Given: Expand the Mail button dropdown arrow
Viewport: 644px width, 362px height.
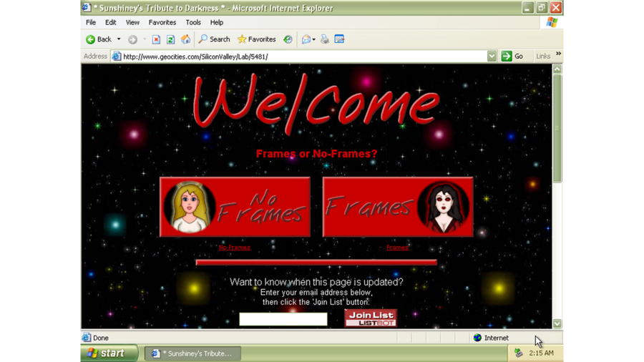Looking at the screenshot, I should [x=314, y=39].
